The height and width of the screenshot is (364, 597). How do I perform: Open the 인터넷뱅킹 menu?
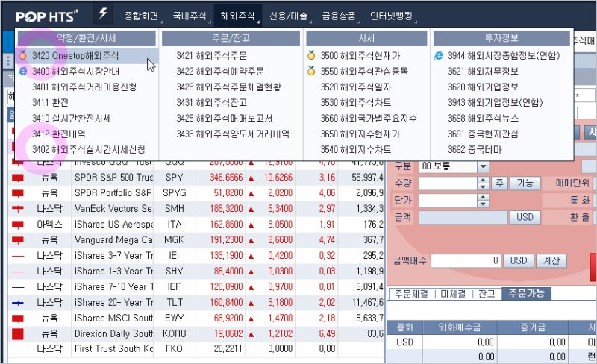coord(391,16)
